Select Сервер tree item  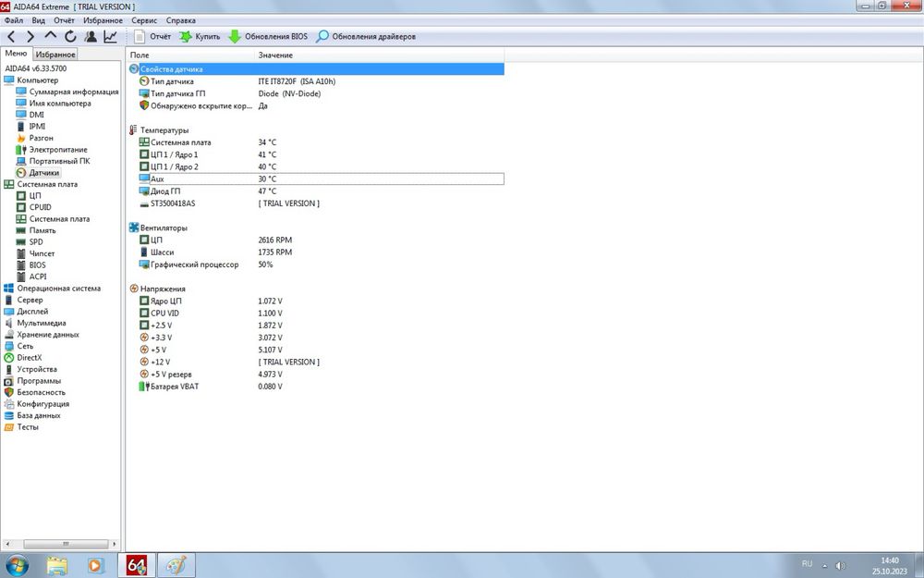pyautogui.click(x=24, y=300)
